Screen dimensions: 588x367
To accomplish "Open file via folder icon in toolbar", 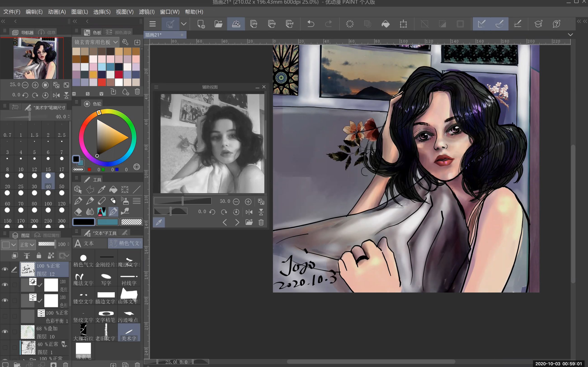I will [219, 24].
